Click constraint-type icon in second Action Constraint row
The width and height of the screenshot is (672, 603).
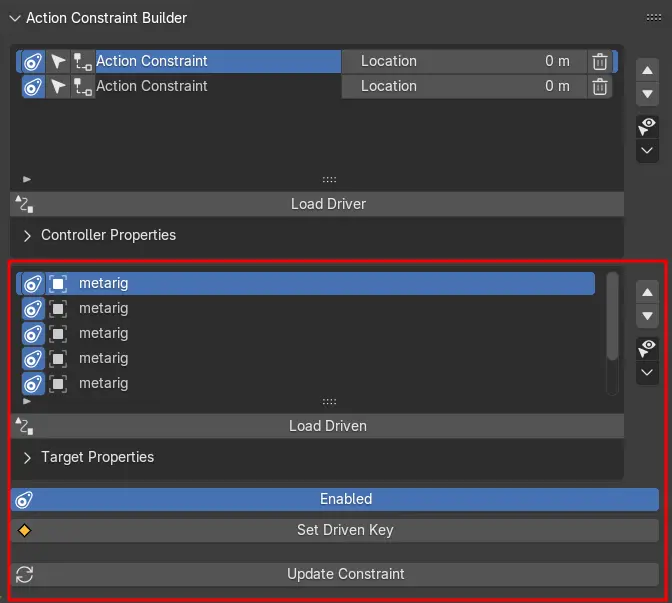[83, 87]
